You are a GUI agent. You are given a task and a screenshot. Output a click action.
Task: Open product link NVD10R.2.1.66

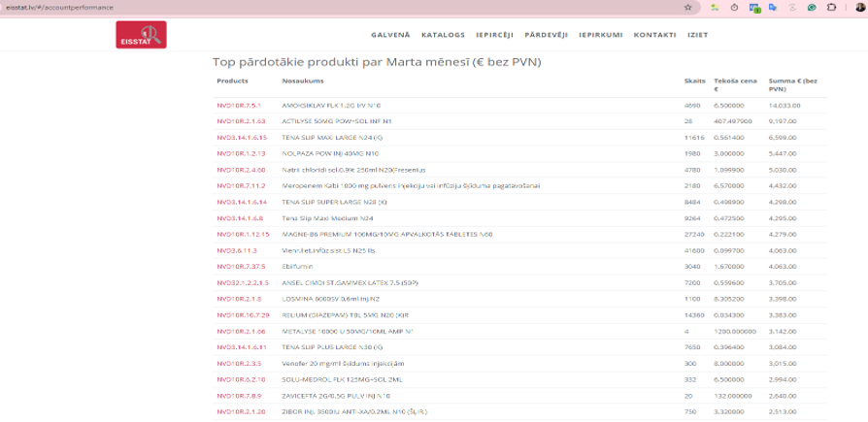click(x=241, y=332)
